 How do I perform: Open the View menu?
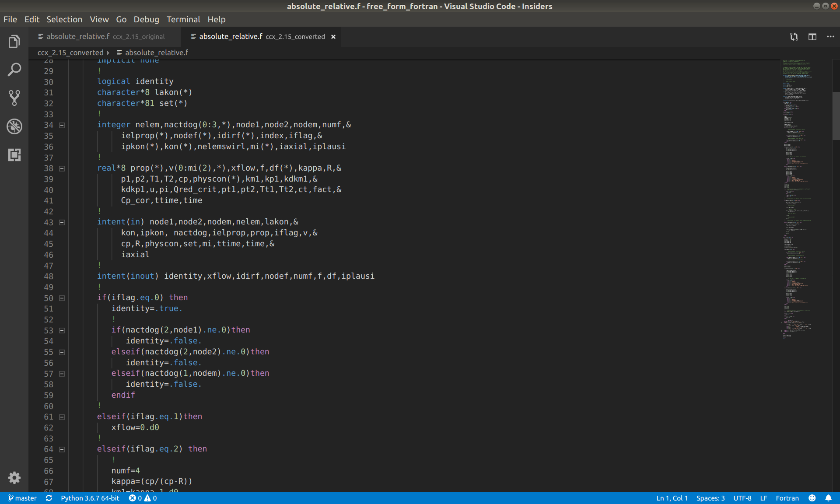[99, 19]
